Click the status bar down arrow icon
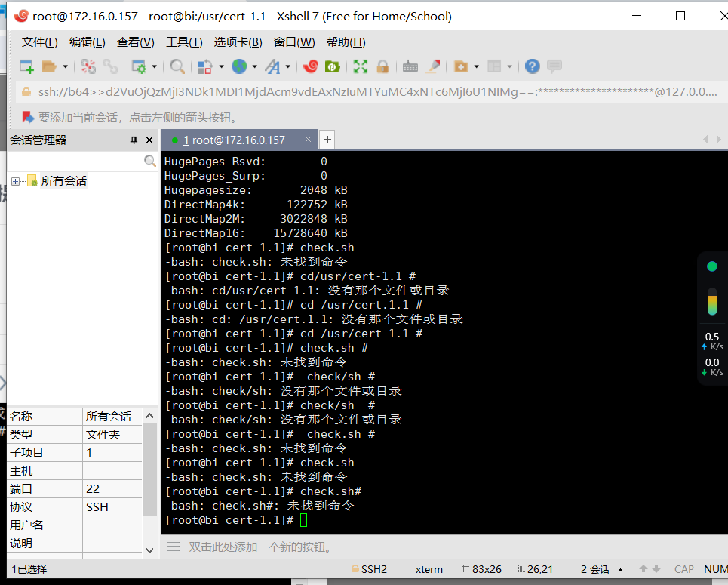Screen dimensions: 728x585 click(656, 568)
